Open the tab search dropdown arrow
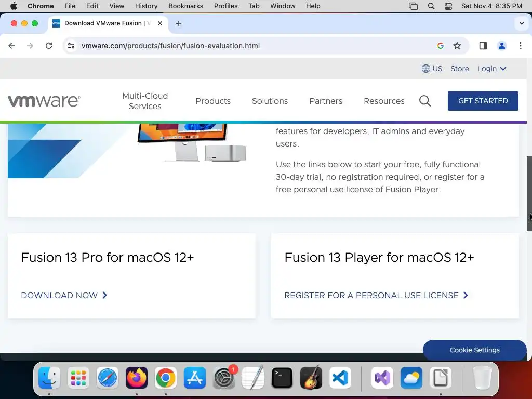 coord(522,23)
